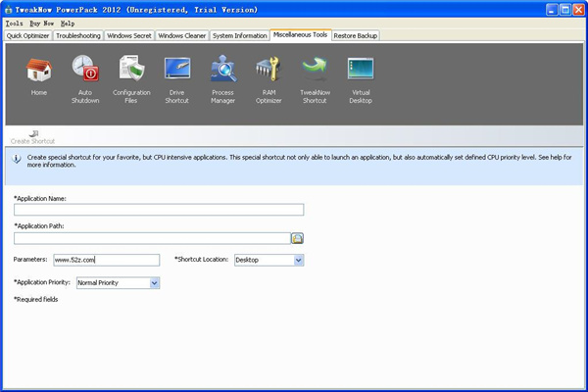Switch to the Windows Cleaner tab
588x392 pixels.
click(x=182, y=35)
